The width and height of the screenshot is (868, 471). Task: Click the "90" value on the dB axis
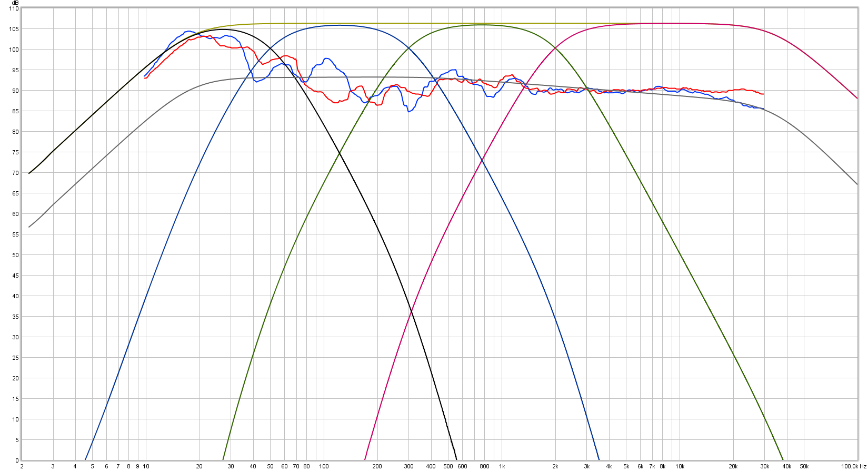point(15,91)
